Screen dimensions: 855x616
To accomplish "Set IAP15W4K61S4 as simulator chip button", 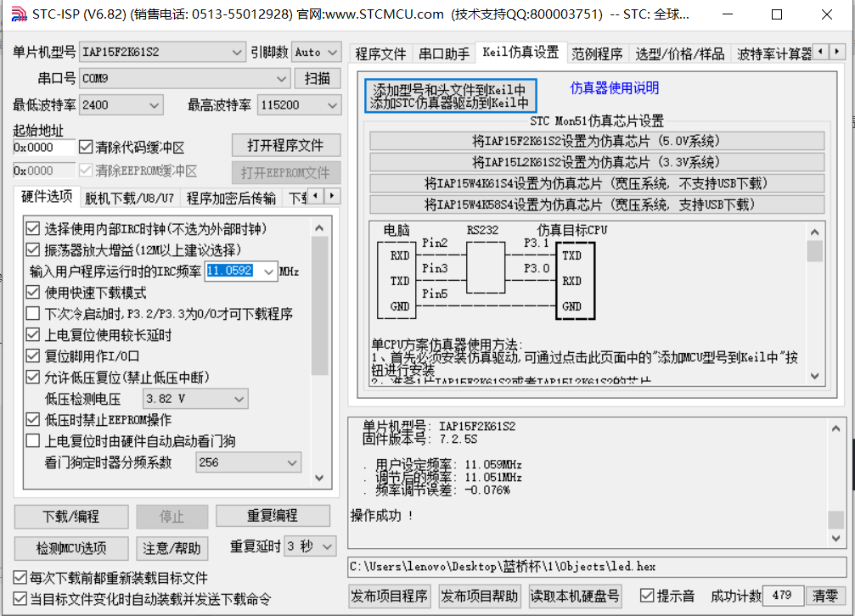I will [x=597, y=183].
